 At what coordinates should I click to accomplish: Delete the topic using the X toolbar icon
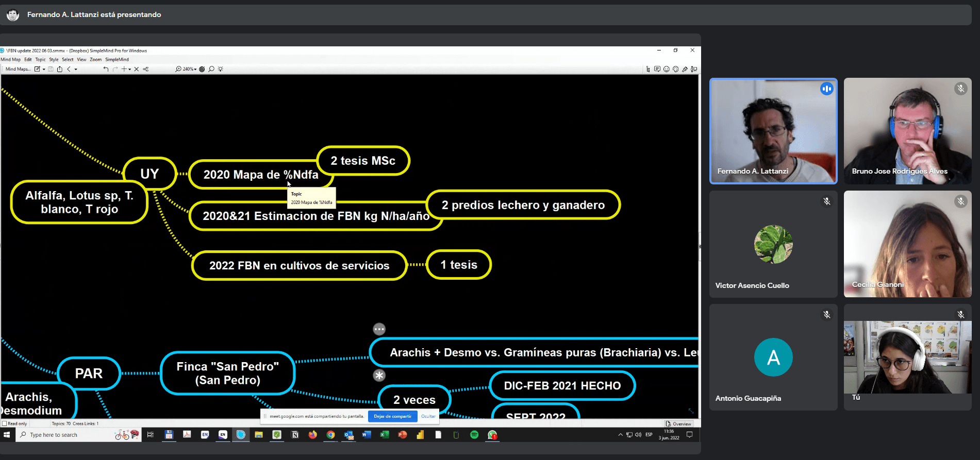[137, 69]
